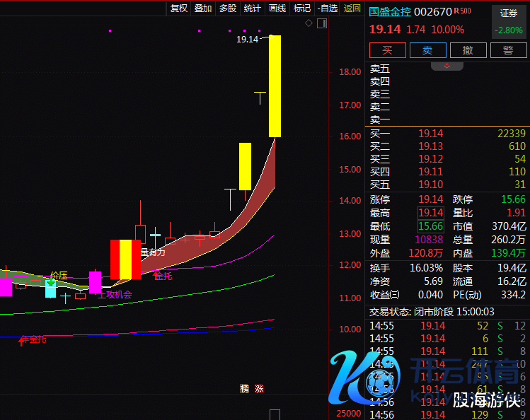This screenshot has width=530, height=420.
Task: Open the 统计 statistics menu
Action: [252, 8]
